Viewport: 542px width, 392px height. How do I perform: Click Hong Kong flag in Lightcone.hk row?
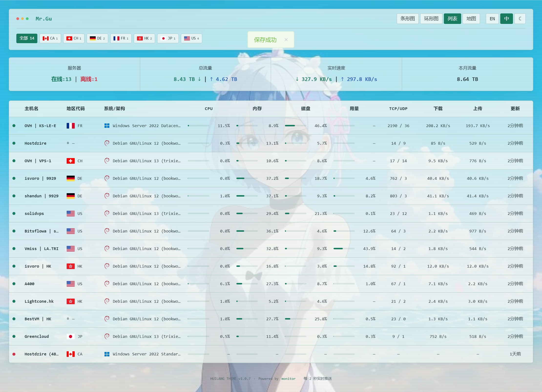71,301
